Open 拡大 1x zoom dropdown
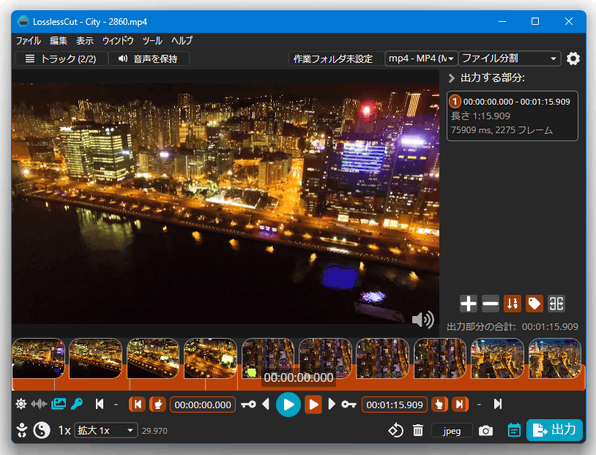 [106, 430]
